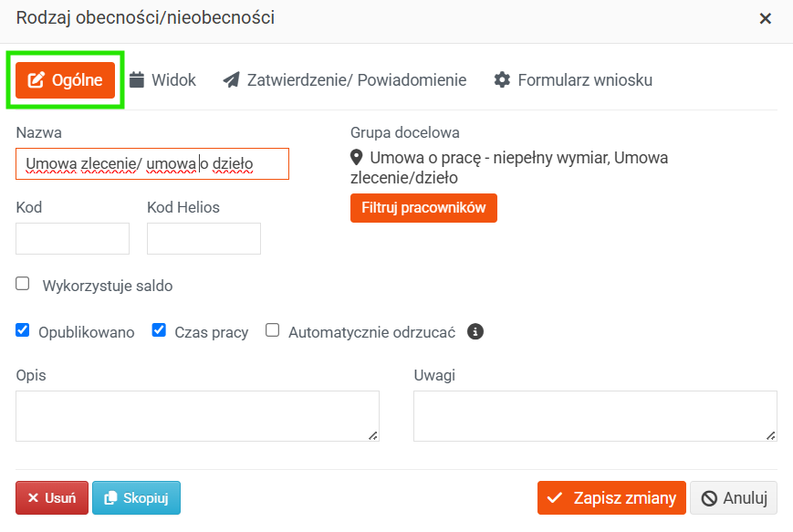Viewport: 793px width, 532px height.
Task: Check the Automatycznie odrzucać option
Action: 273,330
